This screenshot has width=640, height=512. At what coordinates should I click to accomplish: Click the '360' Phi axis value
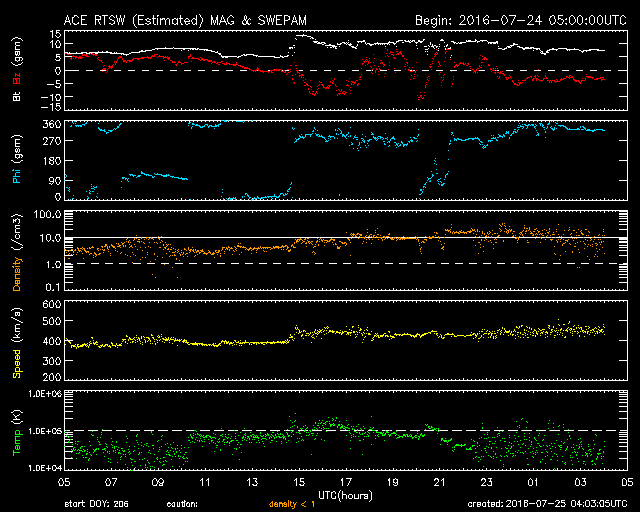click(52, 125)
